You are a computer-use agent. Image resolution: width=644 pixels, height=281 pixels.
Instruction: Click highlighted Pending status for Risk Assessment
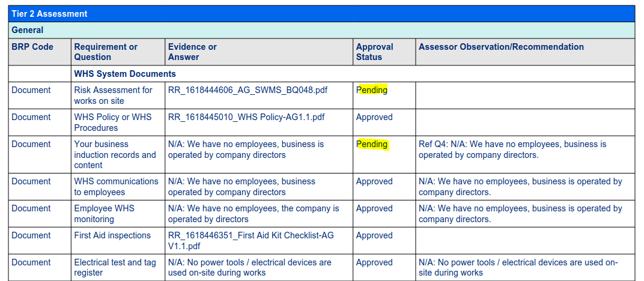click(372, 90)
